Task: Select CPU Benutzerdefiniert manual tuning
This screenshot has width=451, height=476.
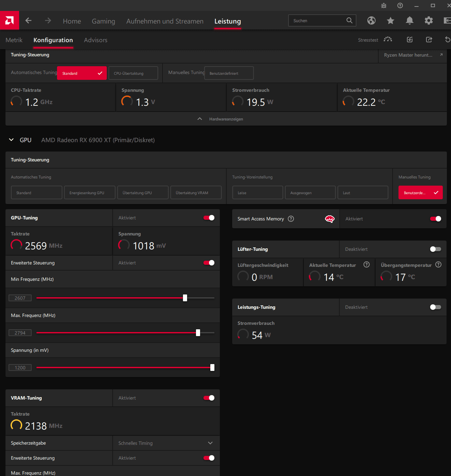Action: coord(229,73)
